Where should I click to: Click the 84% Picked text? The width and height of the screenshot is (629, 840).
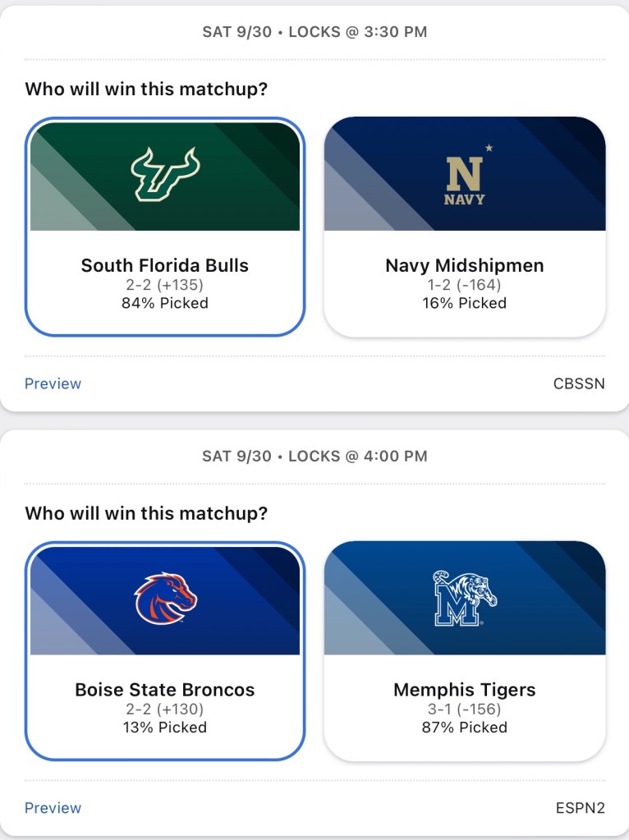165,303
